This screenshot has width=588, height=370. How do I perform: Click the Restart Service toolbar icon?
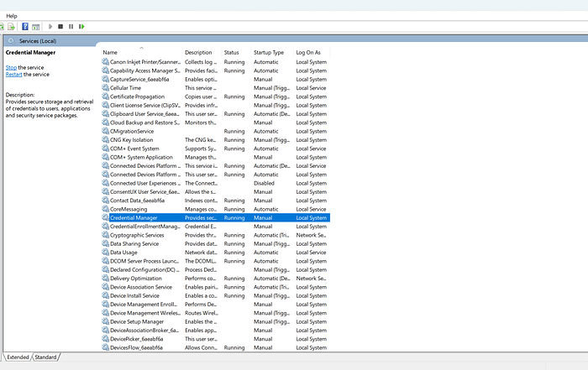click(x=81, y=27)
